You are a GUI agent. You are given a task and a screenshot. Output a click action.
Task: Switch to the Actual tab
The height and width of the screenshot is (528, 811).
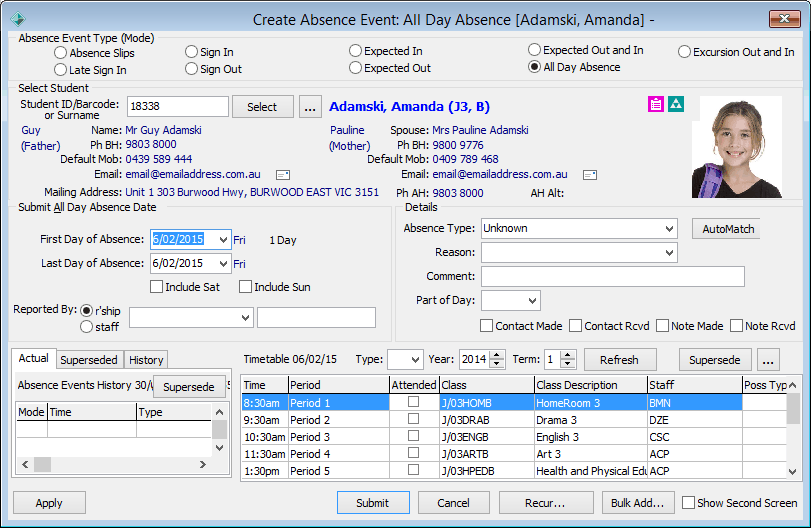(34, 358)
